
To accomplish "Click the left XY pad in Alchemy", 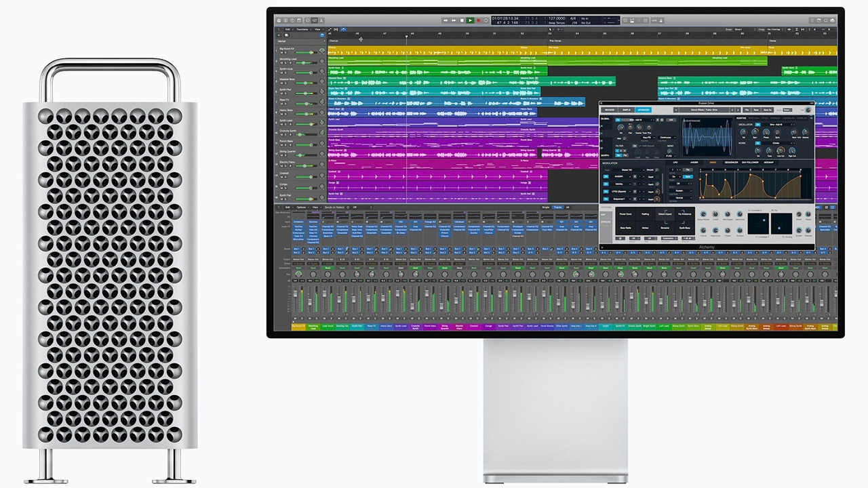I will 758,224.
